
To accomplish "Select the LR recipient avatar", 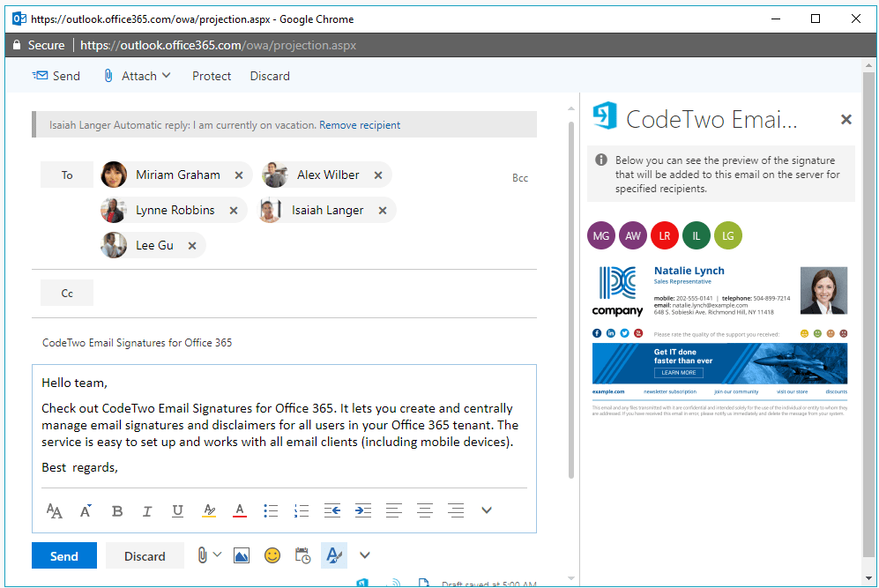I will pos(664,235).
